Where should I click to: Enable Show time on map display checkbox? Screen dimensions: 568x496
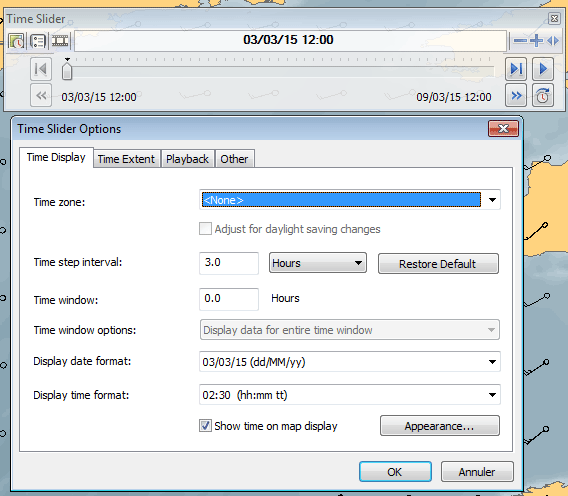(205, 425)
